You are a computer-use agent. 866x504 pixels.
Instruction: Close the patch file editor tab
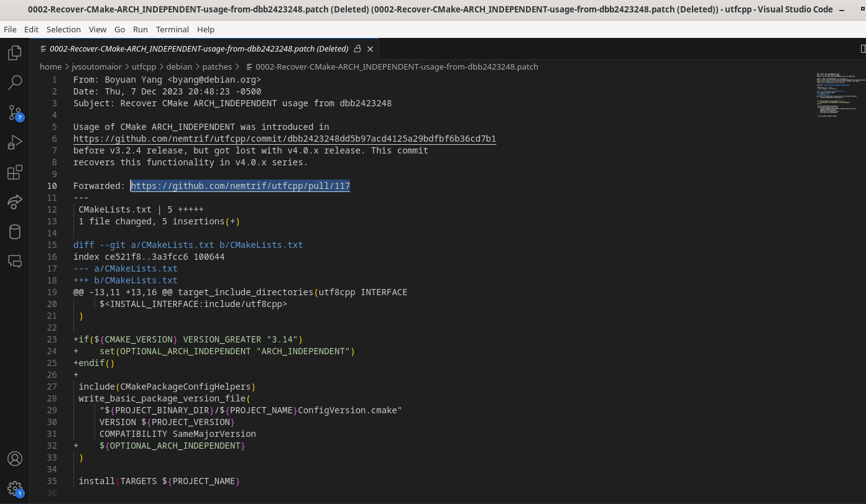(371, 48)
